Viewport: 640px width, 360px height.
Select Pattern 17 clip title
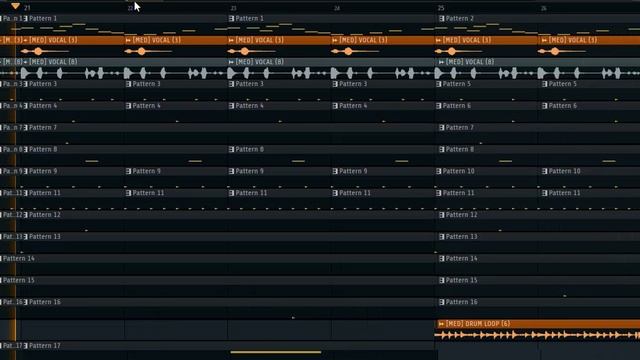(45, 346)
